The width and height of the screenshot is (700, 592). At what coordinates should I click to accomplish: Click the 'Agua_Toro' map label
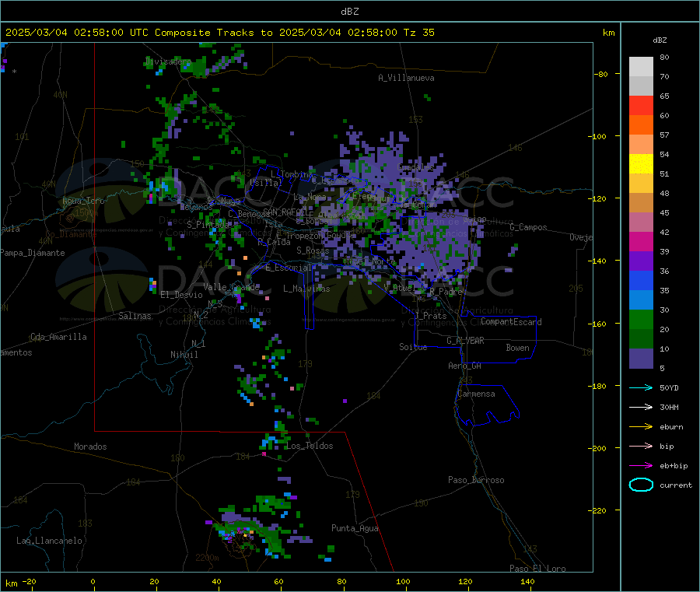click(x=83, y=201)
